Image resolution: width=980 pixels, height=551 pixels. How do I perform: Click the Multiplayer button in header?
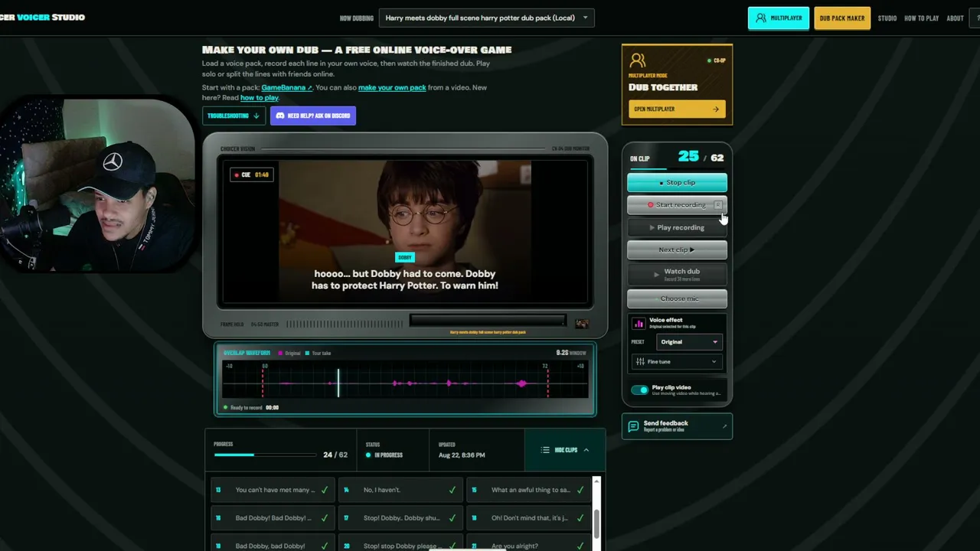(778, 18)
